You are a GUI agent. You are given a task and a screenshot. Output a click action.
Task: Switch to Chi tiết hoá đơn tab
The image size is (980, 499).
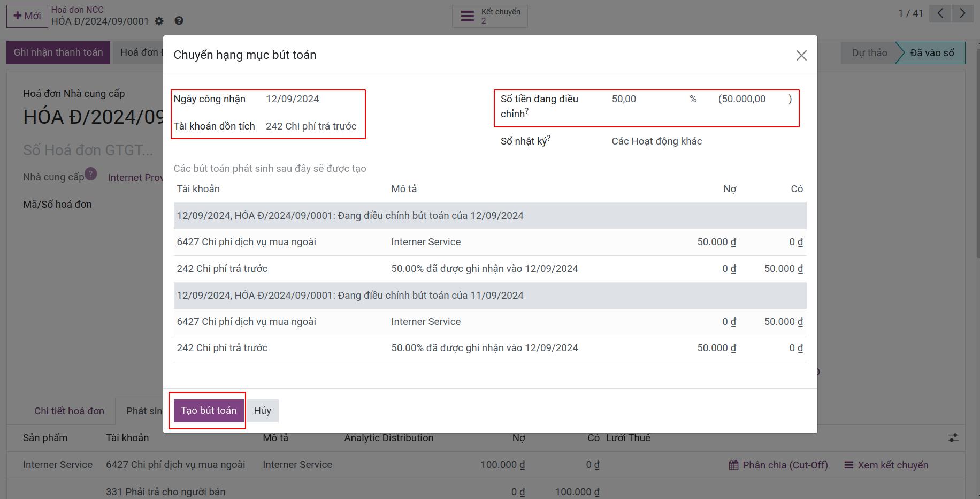(69, 411)
